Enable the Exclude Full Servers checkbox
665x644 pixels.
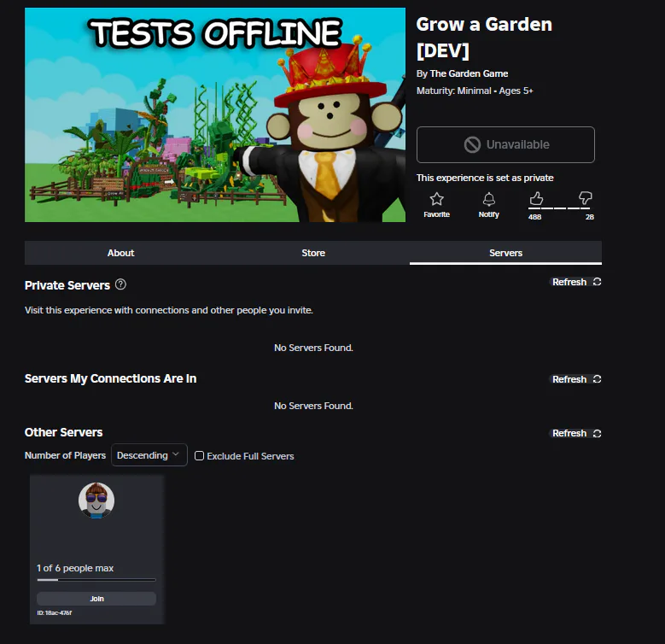coord(199,456)
